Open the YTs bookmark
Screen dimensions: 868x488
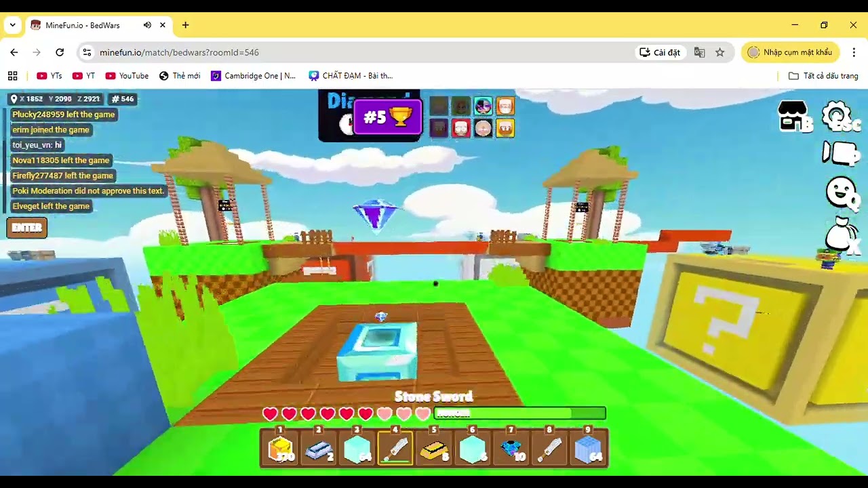point(50,76)
